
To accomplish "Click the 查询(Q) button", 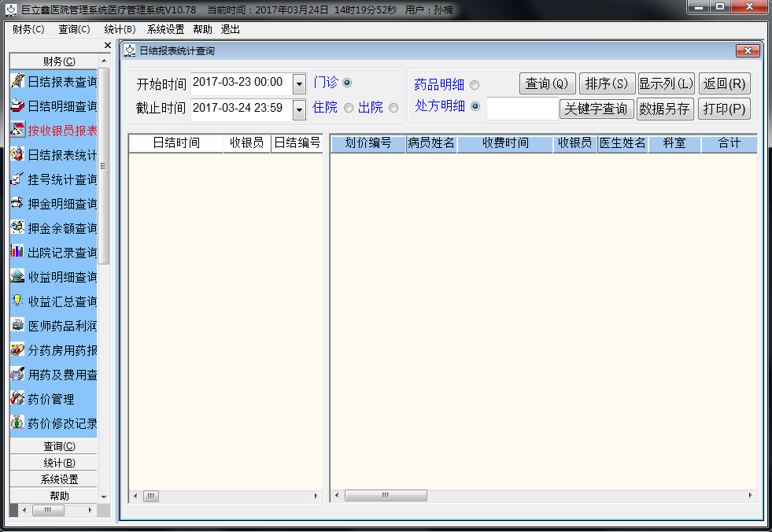I will click(x=546, y=83).
